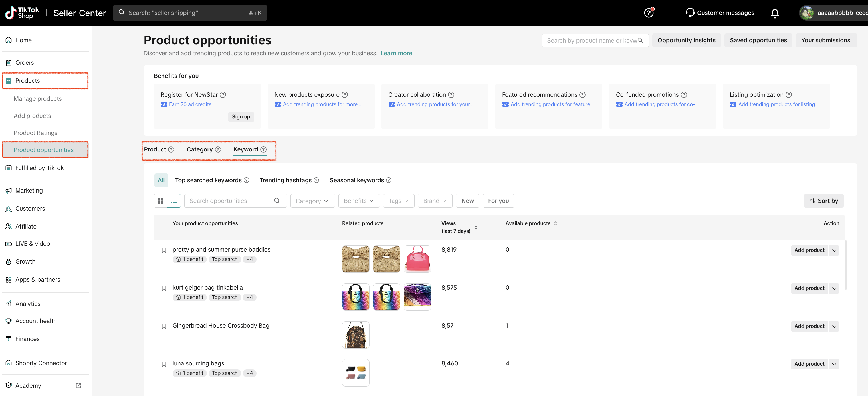868x396 pixels.
Task: Expand the Category filter dropdown
Action: point(312,201)
